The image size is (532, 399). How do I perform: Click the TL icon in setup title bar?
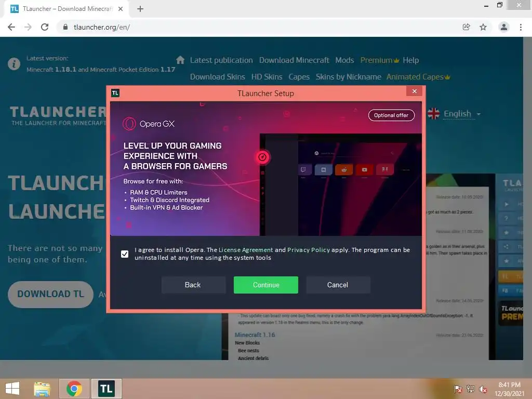(x=115, y=93)
